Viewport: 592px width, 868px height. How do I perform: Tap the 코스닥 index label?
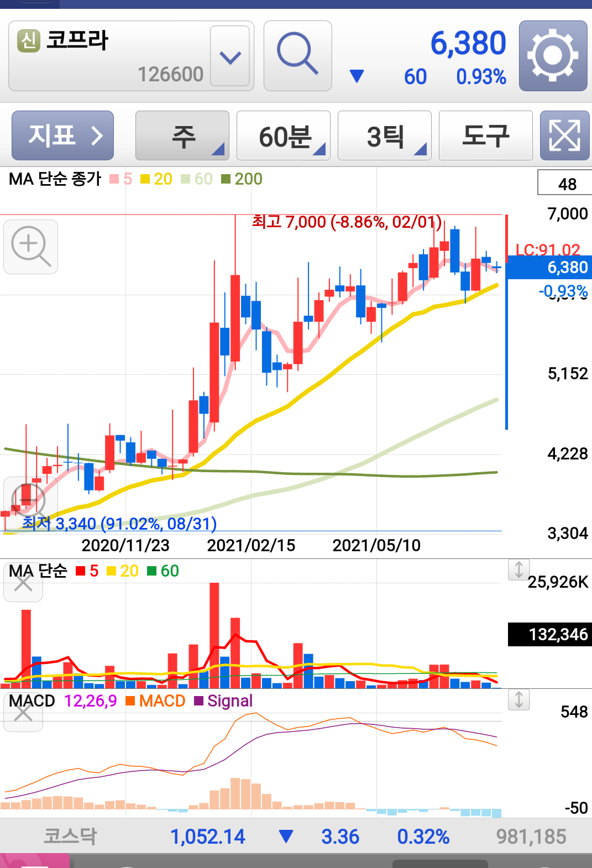coord(70,836)
